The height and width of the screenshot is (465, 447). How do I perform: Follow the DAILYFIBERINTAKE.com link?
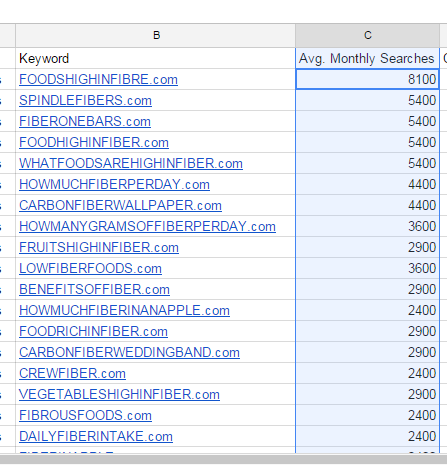96,437
